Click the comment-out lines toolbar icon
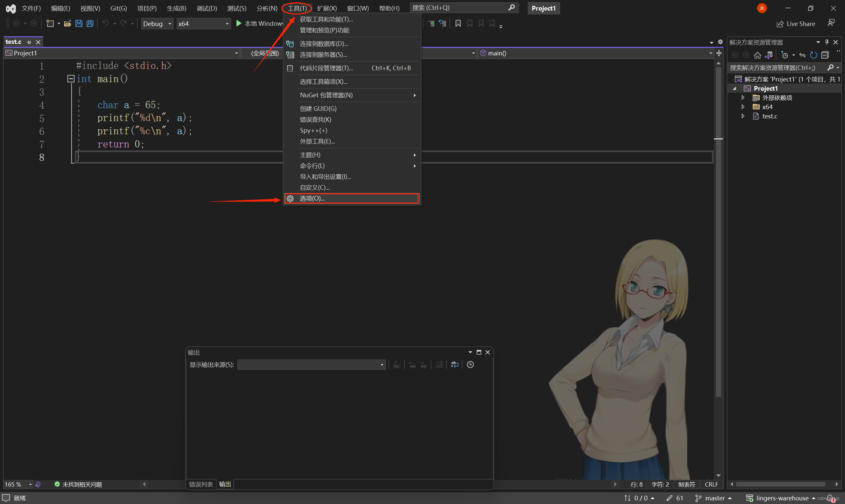845x504 pixels. pos(431,23)
